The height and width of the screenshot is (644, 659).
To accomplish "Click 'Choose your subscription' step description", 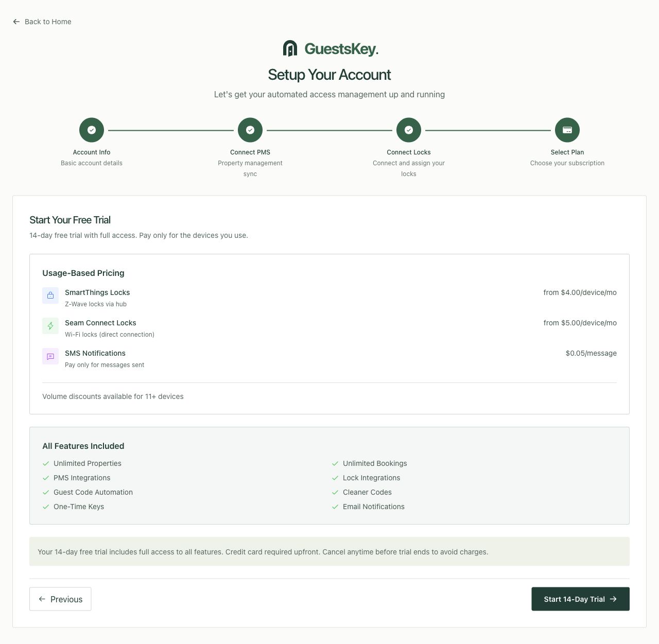I will click(x=567, y=163).
